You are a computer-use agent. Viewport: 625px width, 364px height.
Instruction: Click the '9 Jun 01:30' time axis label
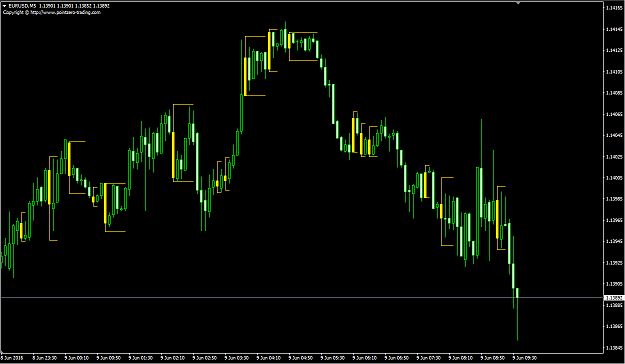pos(141,358)
